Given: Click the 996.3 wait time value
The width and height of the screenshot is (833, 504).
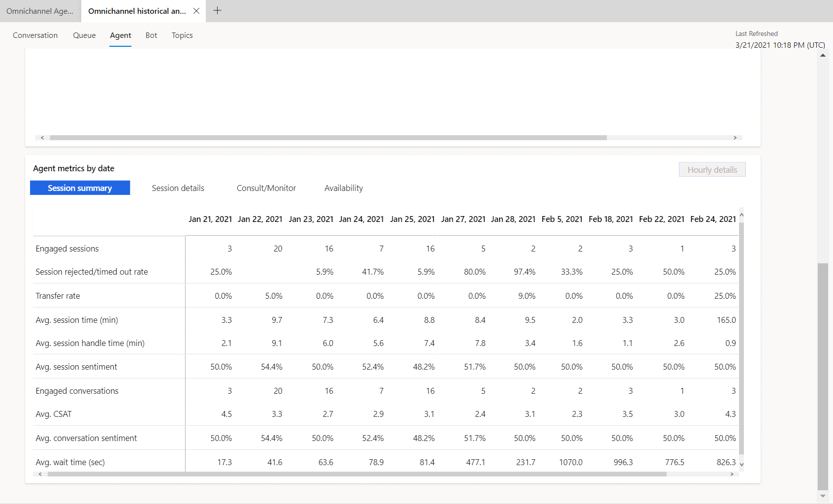Looking at the screenshot, I should [623, 462].
